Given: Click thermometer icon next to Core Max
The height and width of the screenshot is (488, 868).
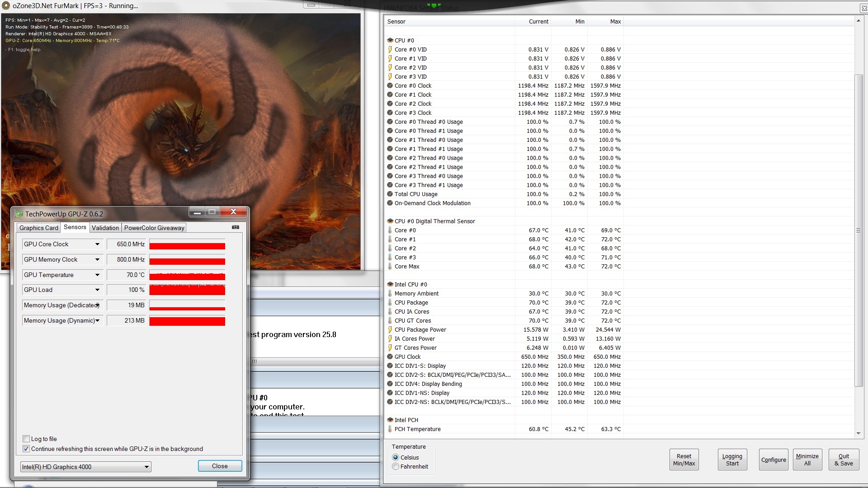Looking at the screenshot, I should pos(390,266).
